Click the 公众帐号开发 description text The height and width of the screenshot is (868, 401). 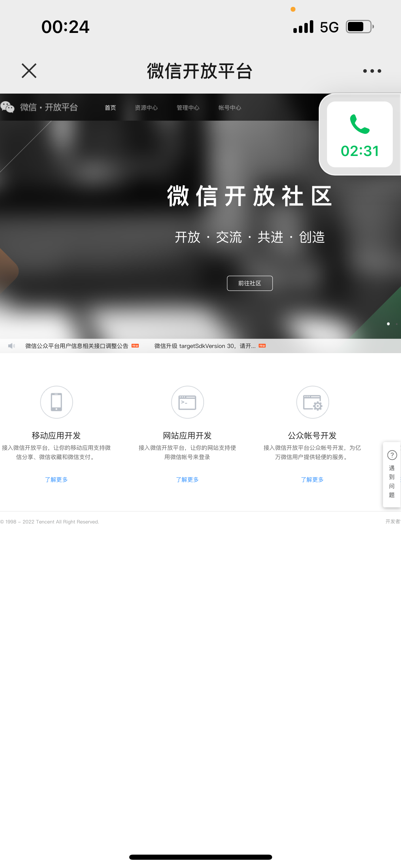point(312,452)
